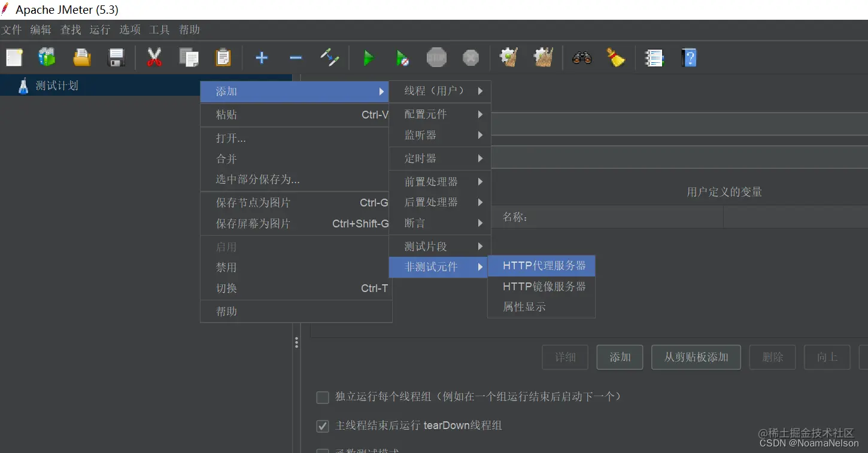The height and width of the screenshot is (453, 868).
Task: Enable 独立运行每个线程组 option
Action: [323, 397]
